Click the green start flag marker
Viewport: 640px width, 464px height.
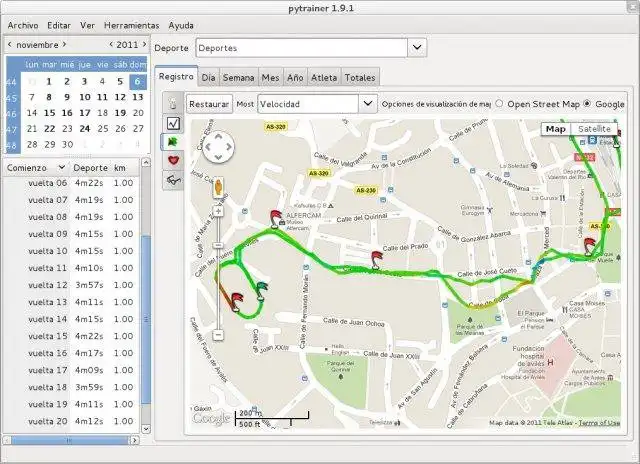click(261, 291)
